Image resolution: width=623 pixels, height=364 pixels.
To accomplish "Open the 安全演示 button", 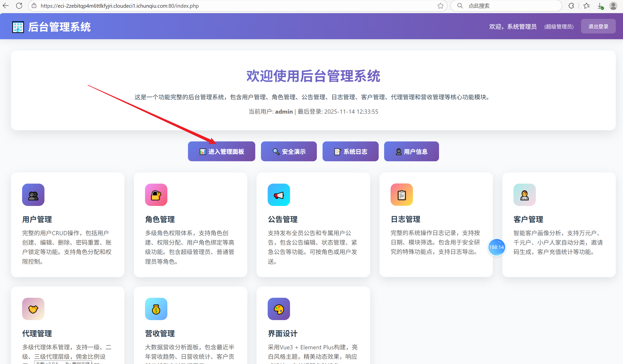I will (x=289, y=151).
